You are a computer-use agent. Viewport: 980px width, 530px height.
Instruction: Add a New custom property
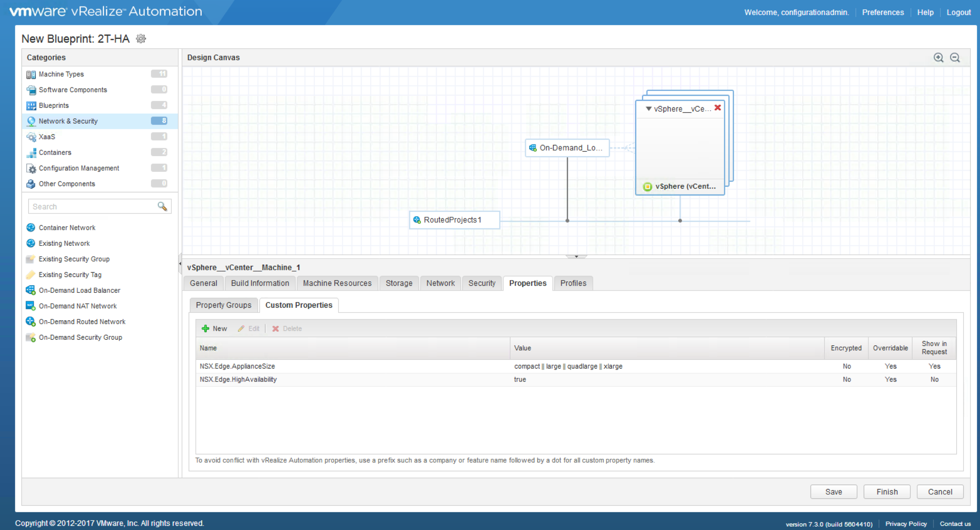pyautogui.click(x=214, y=328)
